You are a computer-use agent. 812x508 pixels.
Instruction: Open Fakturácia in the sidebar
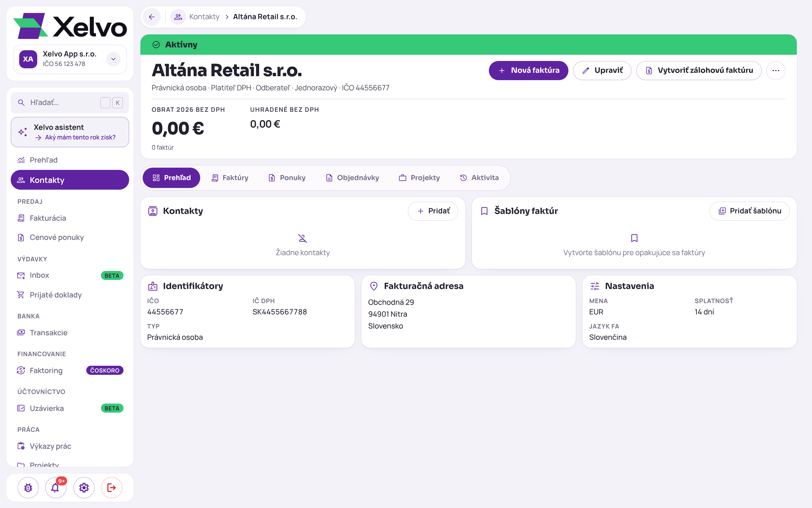70,218
